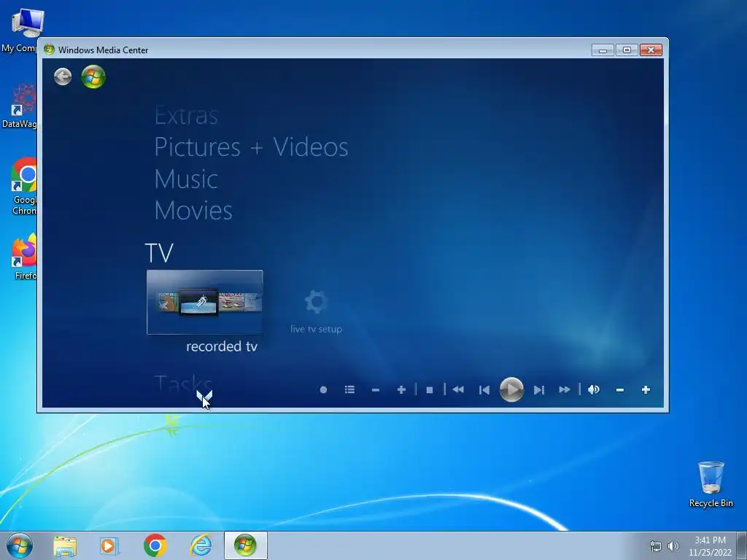Mute audio with the speaker icon
Image resolution: width=747 pixels, height=560 pixels.
click(594, 389)
